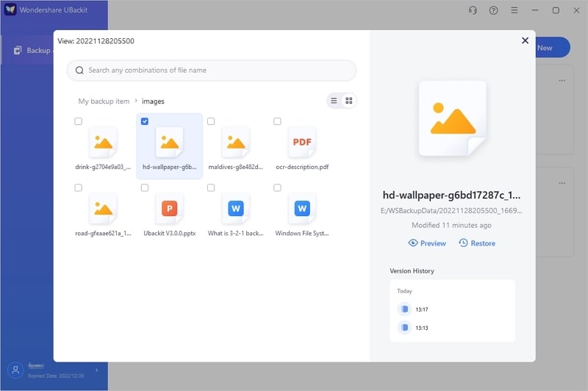The height and width of the screenshot is (391, 588).
Task: Open the user account avatar icon
Action: click(15, 370)
